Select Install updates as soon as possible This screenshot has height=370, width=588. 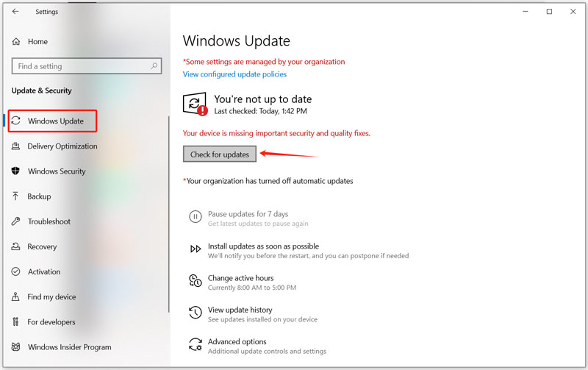(263, 246)
